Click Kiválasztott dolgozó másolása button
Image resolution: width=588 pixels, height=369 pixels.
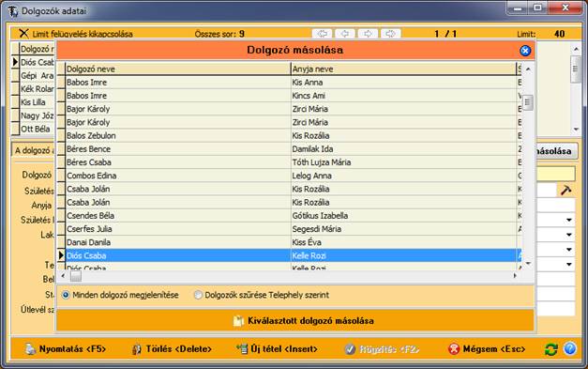(295, 320)
